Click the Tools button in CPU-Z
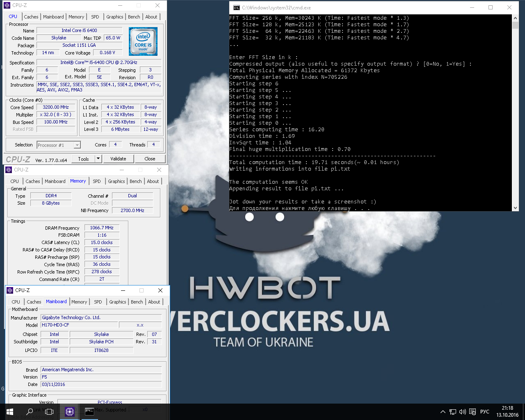 83,159
